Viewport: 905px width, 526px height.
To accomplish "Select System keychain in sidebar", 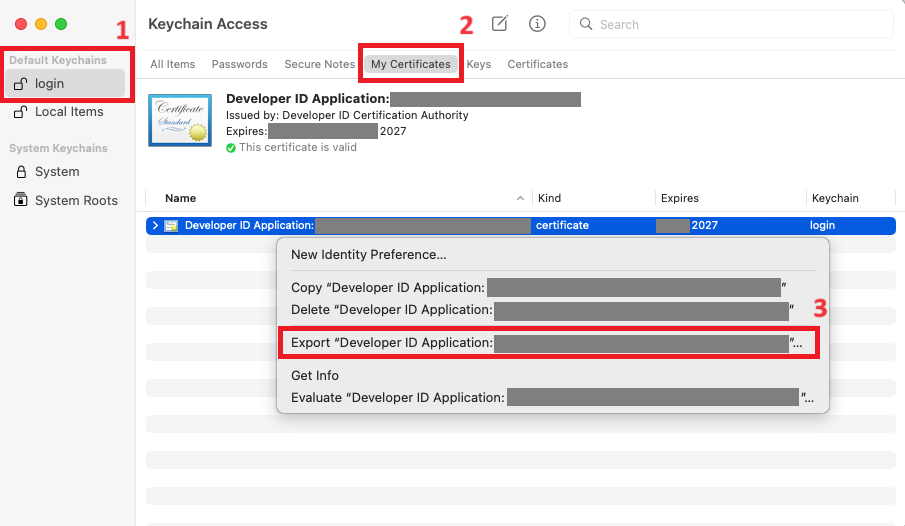I will 65,172.
